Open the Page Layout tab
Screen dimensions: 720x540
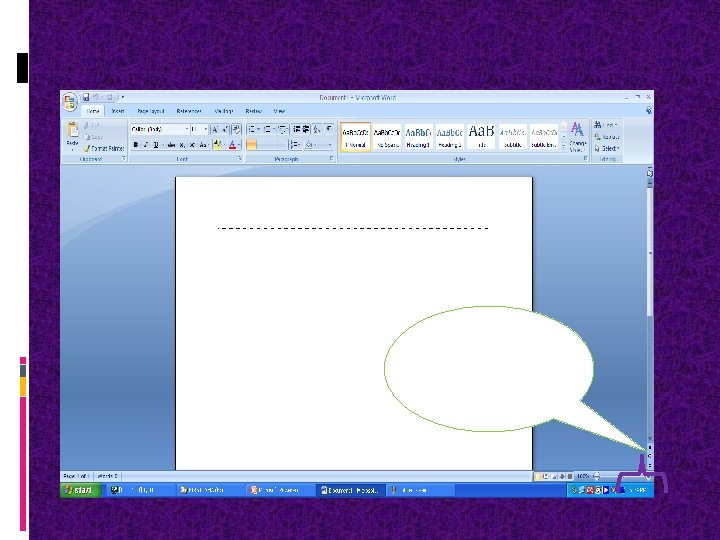click(151, 111)
